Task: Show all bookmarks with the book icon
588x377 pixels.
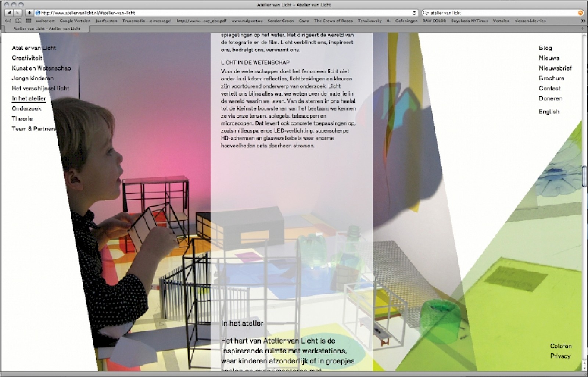Action: coord(18,21)
